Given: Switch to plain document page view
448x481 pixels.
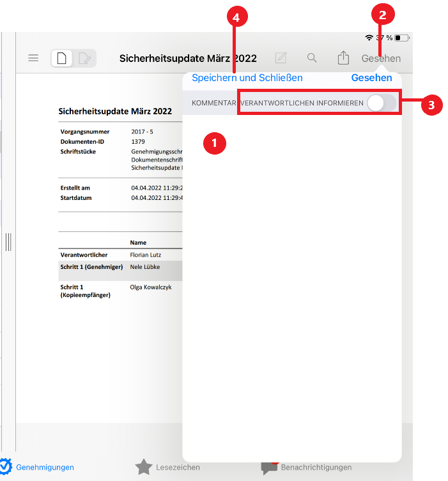Looking at the screenshot, I should click(62, 59).
